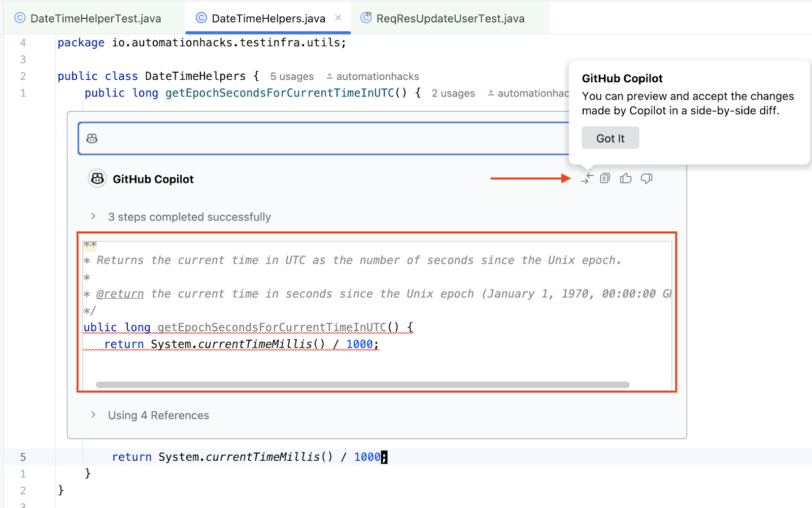Image resolution: width=812 pixels, height=508 pixels.
Task: Open the 5 usages inlay hint
Action: coord(292,76)
